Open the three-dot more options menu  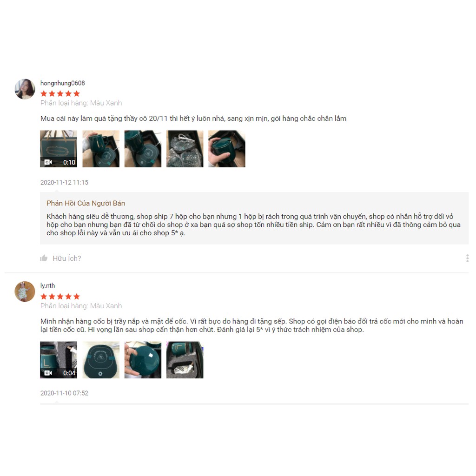(467, 258)
